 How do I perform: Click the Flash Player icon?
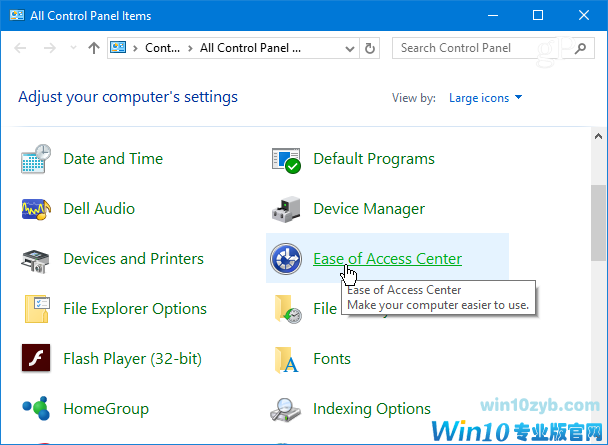(36, 357)
